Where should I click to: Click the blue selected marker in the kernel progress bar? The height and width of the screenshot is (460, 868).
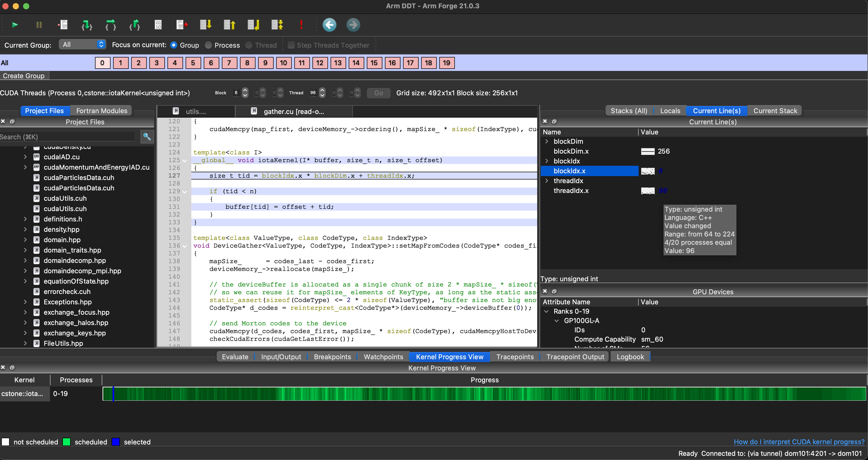coord(113,393)
